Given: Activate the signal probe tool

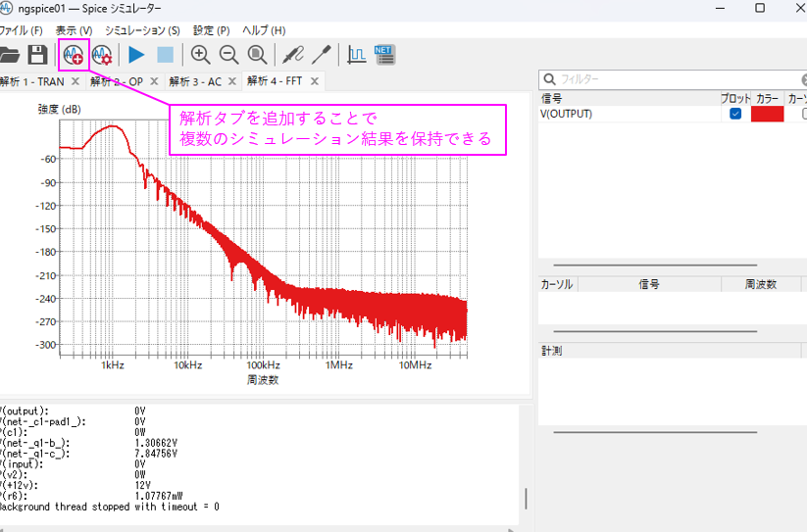Looking at the screenshot, I should [x=293, y=55].
